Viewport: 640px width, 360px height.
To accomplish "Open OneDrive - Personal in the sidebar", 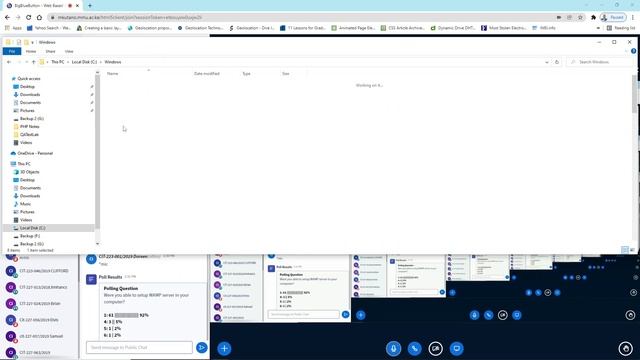I will pos(35,153).
